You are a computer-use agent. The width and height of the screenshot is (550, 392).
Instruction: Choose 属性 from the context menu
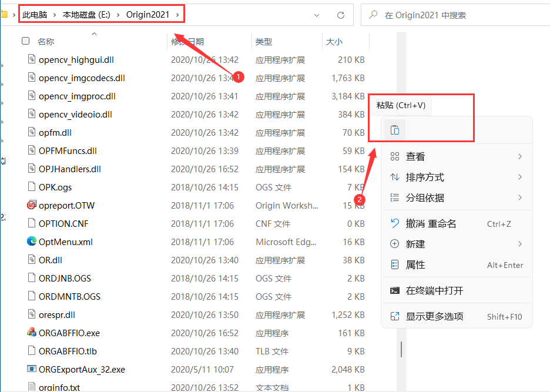click(457, 264)
